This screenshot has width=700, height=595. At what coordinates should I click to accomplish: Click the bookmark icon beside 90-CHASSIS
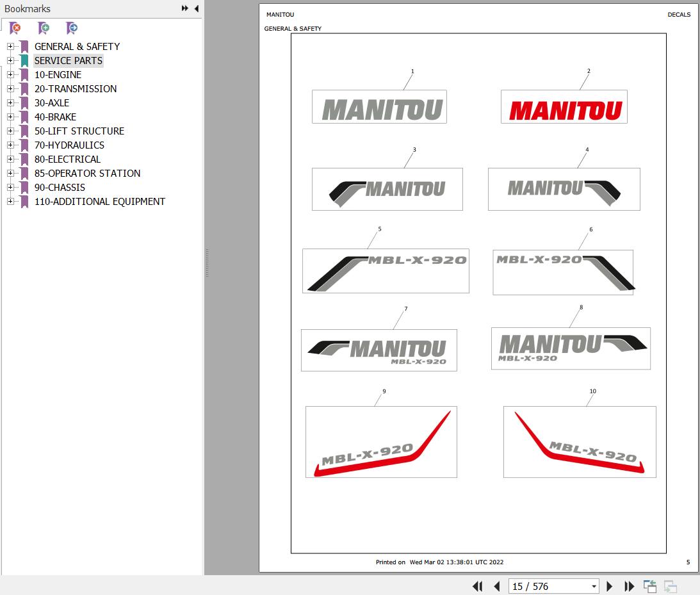point(24,188)
